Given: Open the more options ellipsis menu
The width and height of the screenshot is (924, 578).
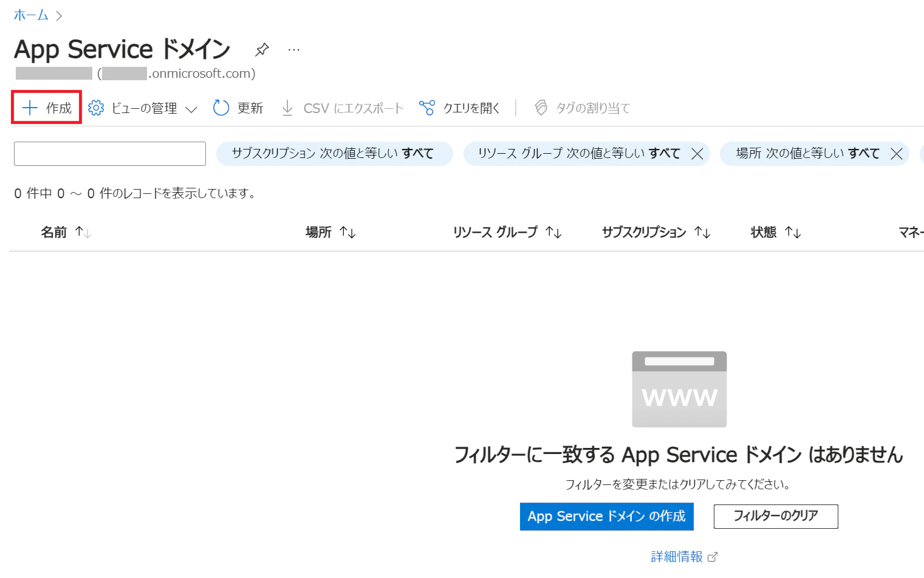Looking at the screenshot, I should pos(294,49).
